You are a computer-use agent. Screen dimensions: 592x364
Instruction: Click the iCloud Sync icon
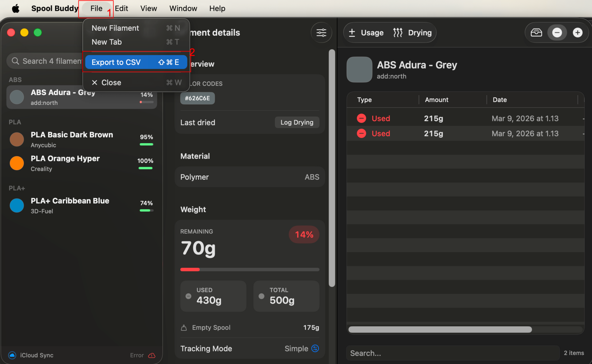pos(12,355)
